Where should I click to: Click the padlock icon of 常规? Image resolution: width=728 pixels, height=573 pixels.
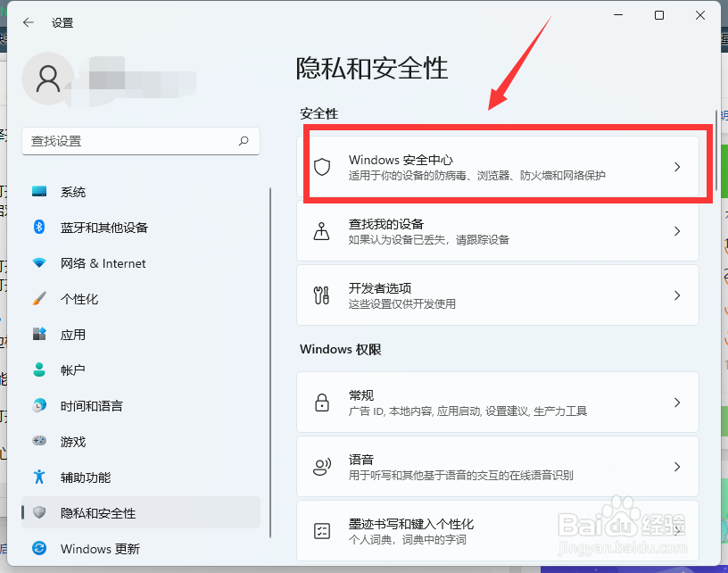pos(322,403)
